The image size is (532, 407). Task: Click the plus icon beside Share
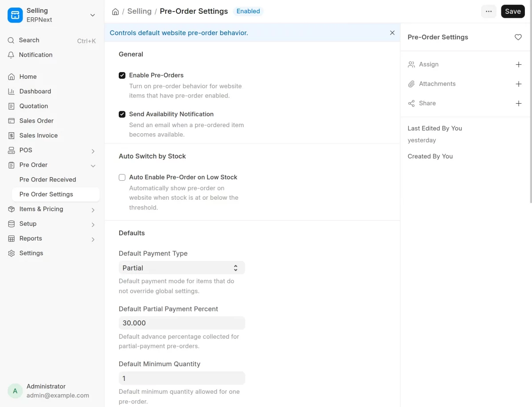(x=519, y=104)
